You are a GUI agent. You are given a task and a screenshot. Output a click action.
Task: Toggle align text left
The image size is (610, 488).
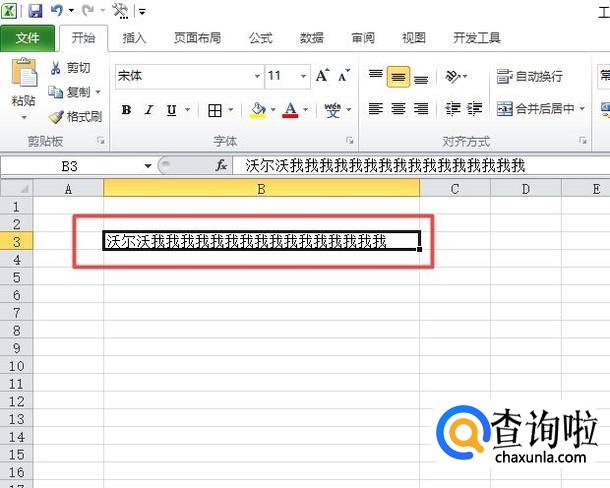(375, 109)
